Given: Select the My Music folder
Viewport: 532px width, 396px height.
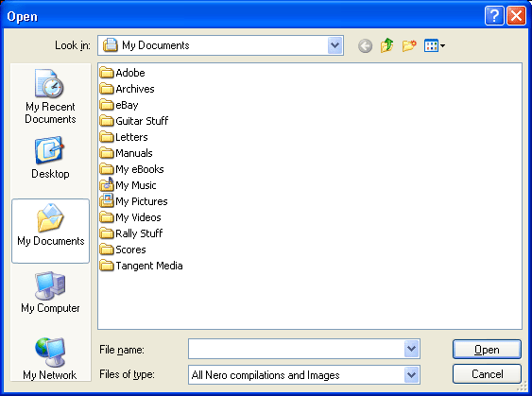Looking at the screenshot, I should point(128,185).
